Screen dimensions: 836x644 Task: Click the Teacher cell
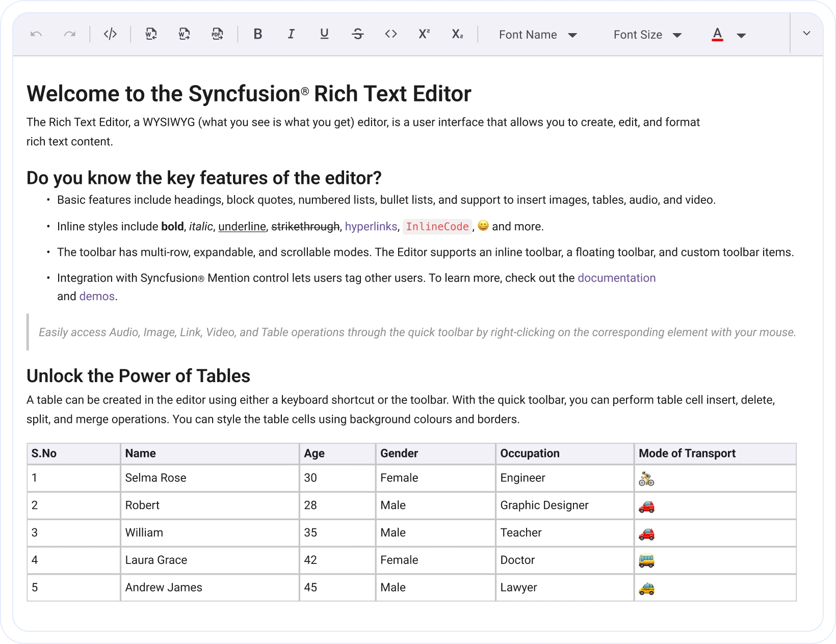tap(565, 533)
